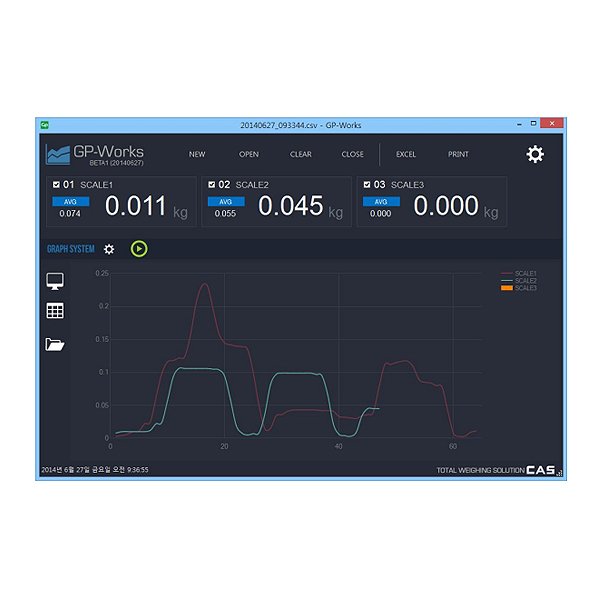Open the data table view
This screenshot has height=600, width=600.
pos(55,312)
